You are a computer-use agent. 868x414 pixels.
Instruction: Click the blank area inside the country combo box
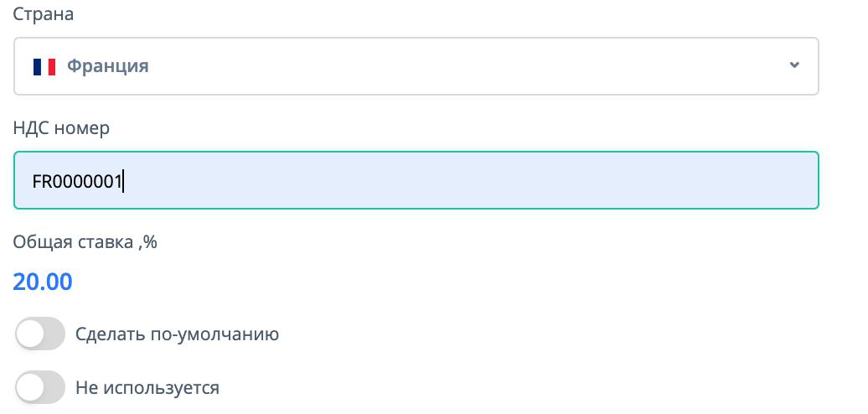point(469,65)
